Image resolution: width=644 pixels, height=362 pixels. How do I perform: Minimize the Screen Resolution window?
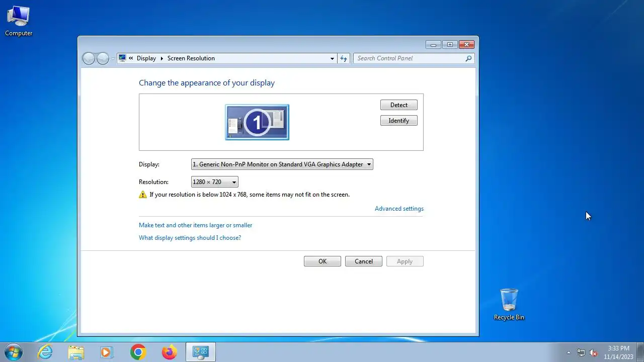[x=433, y=45]
